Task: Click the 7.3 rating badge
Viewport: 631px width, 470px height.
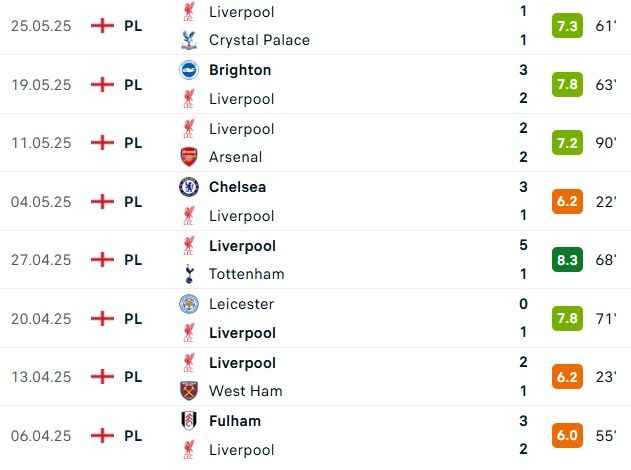Action: click(x=567, y=26)
